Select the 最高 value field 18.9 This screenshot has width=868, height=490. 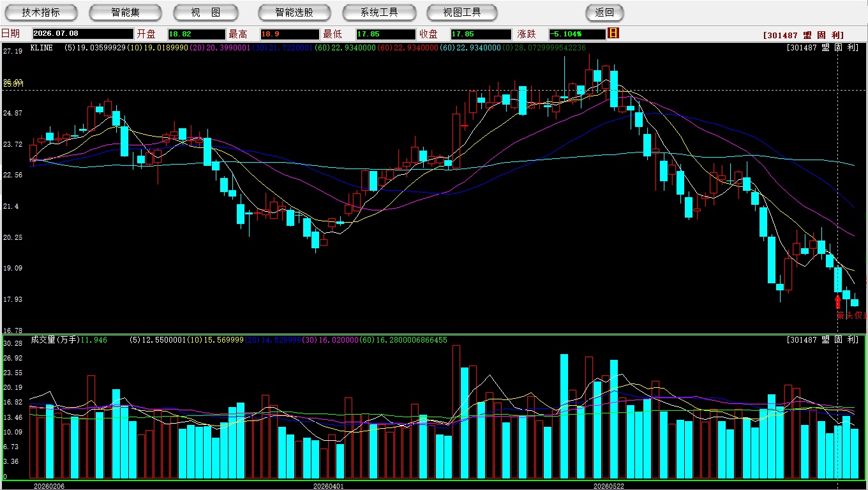[289, 34]
